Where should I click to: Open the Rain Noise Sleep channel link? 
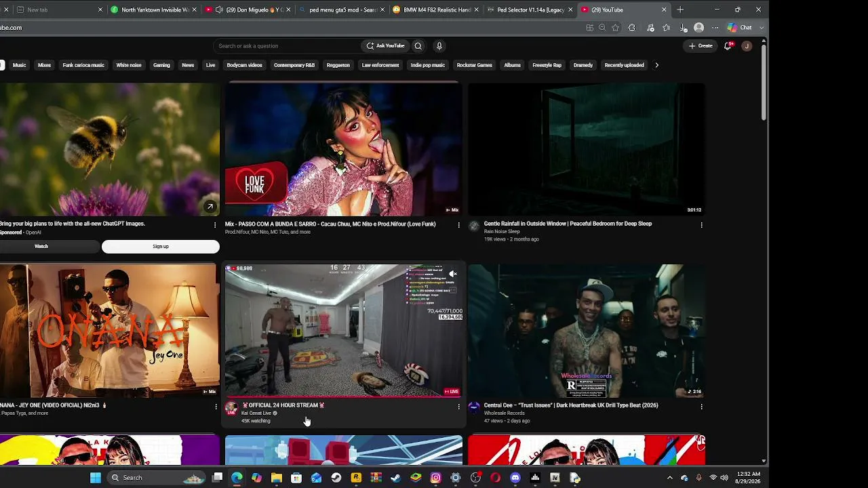click(502, 232)
